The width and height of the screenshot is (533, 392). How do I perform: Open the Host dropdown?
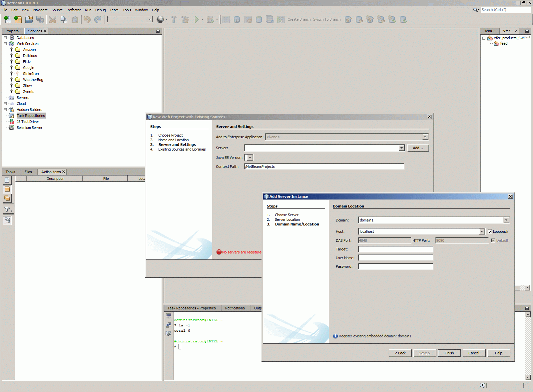pyautogui.click(x=482, y=231)
